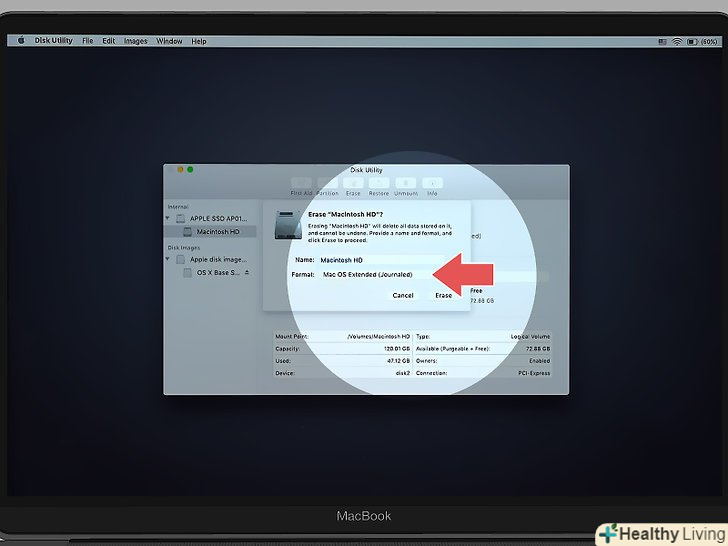
Task: Click the Name field with Macintosh HD
Action: (381, 260)
